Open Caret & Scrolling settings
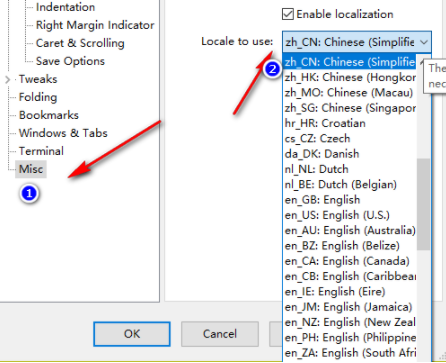Screen dimensions: 446x363 coord(80,43)
